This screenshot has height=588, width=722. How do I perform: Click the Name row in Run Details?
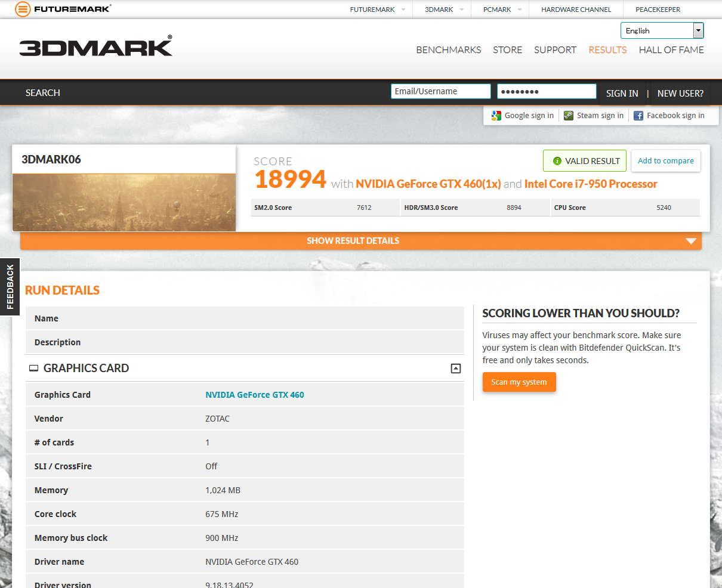point(245,318)
